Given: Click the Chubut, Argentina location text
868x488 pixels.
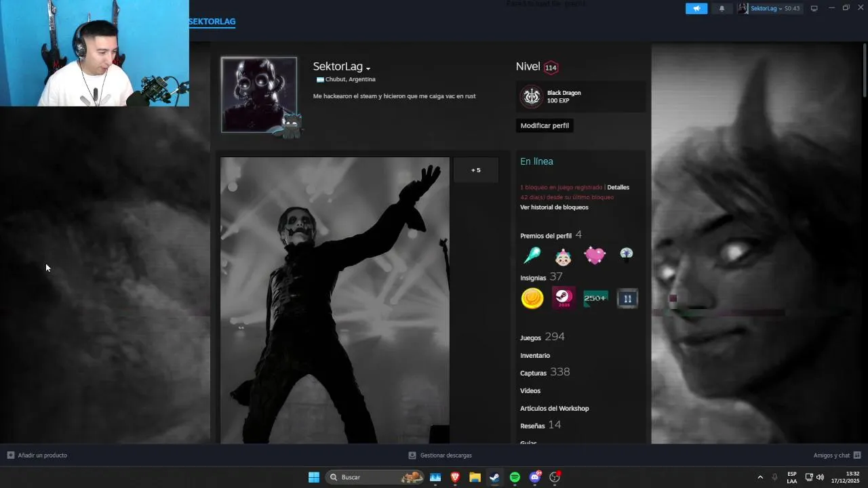Looking at the screenshot, I should [350, 79].
